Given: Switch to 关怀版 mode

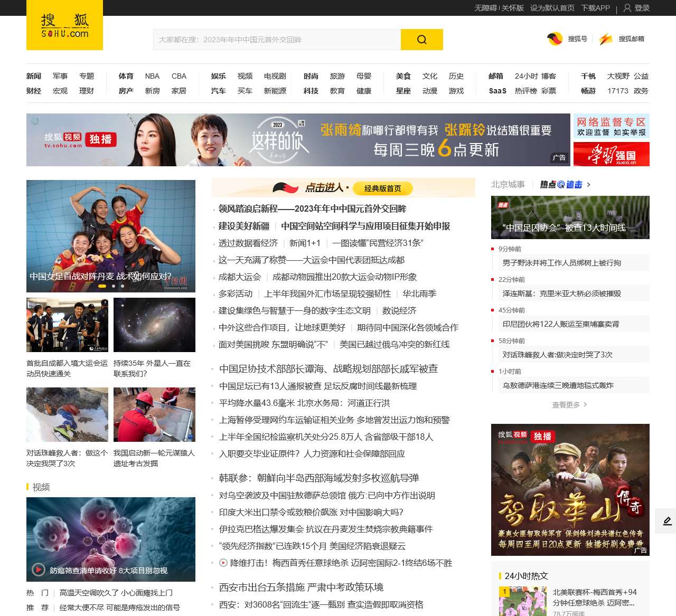Looking at the screenshot, I should (x=512, y=8).
